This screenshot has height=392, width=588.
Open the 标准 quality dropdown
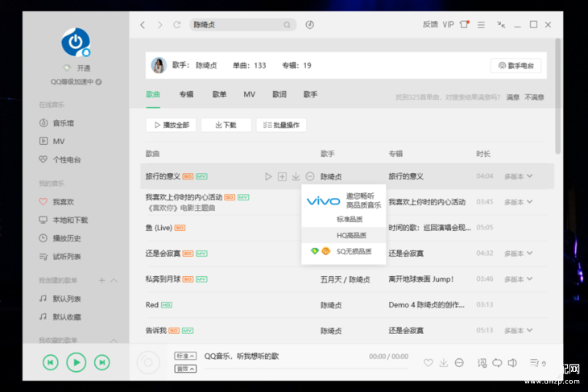185,356
